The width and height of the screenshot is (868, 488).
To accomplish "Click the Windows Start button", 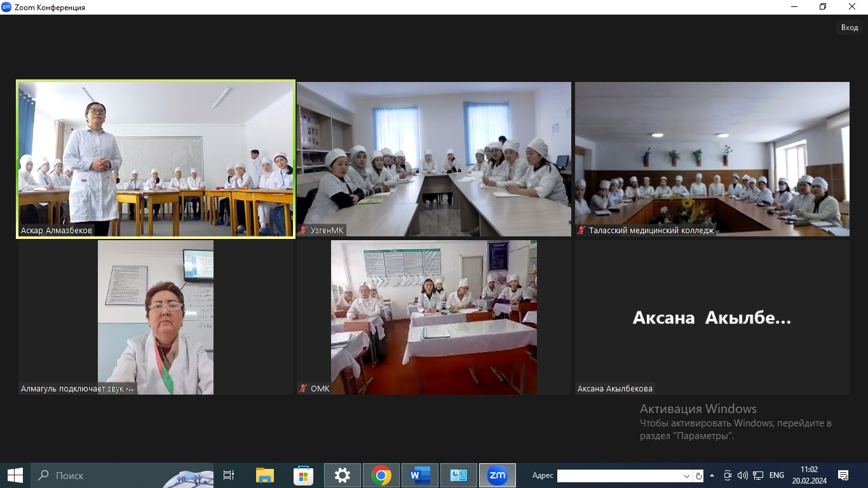I will point(15,475).
